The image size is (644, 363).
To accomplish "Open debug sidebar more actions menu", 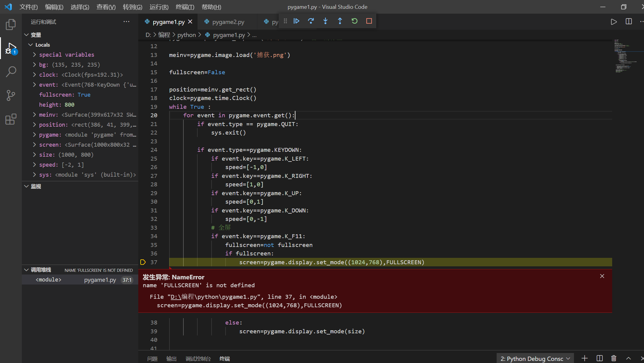I will coord(126,22).
